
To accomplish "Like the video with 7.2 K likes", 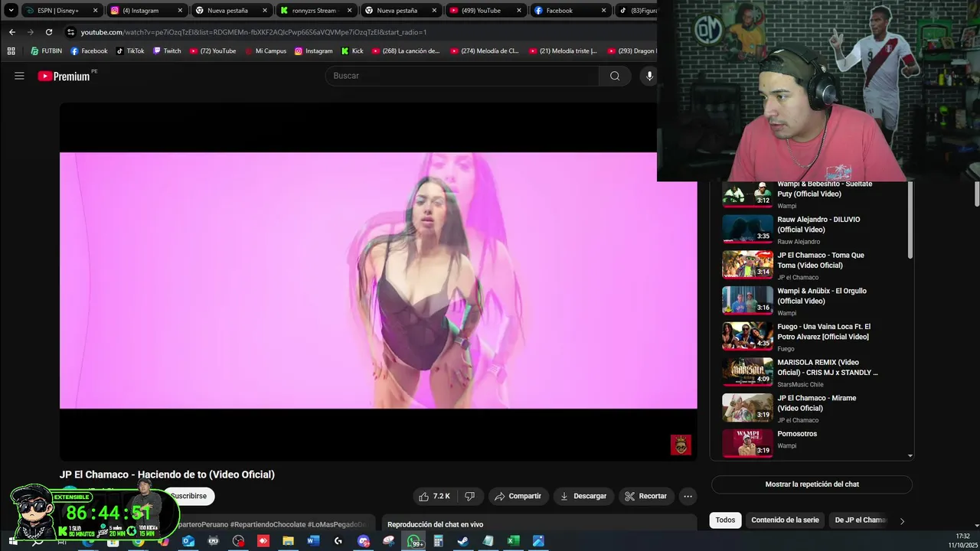I will (x=434, y=496).
